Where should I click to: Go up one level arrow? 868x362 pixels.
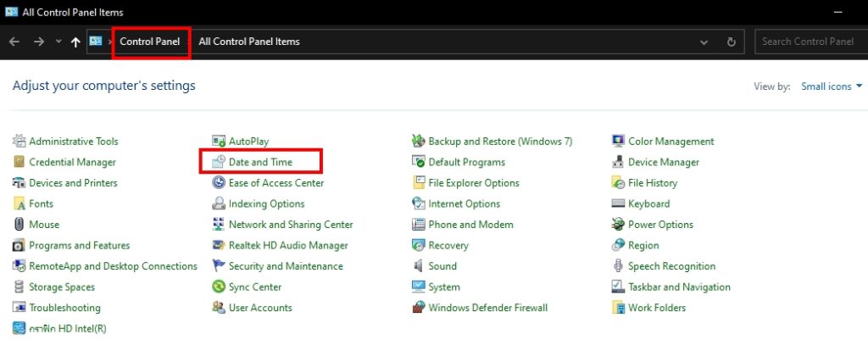point(75,42)
